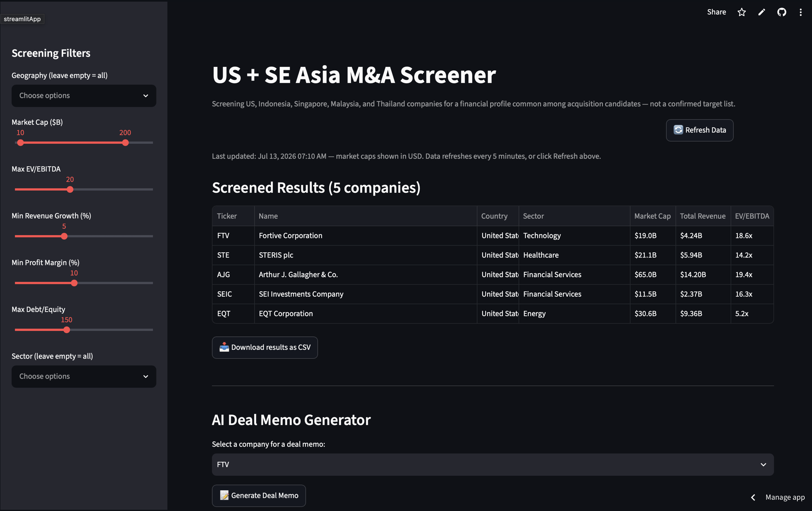Image resolution: width=812 pixels, height=511 pixels.
Task: Click the Manage app chevron arrow
Action: pyautogui.click(x=753, y=497)
